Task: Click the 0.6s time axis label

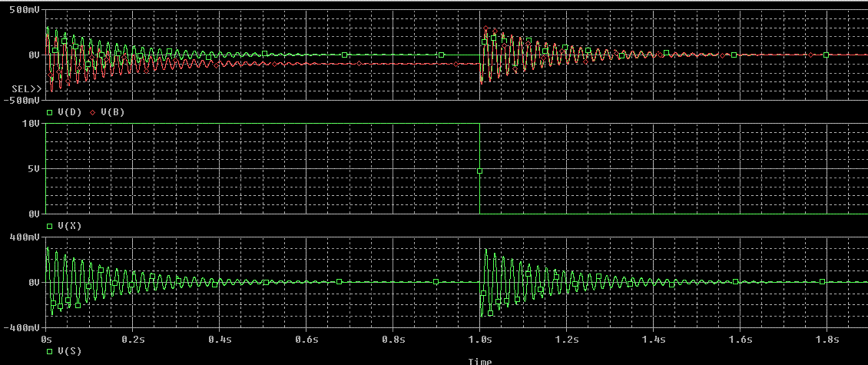Action: 306,338
